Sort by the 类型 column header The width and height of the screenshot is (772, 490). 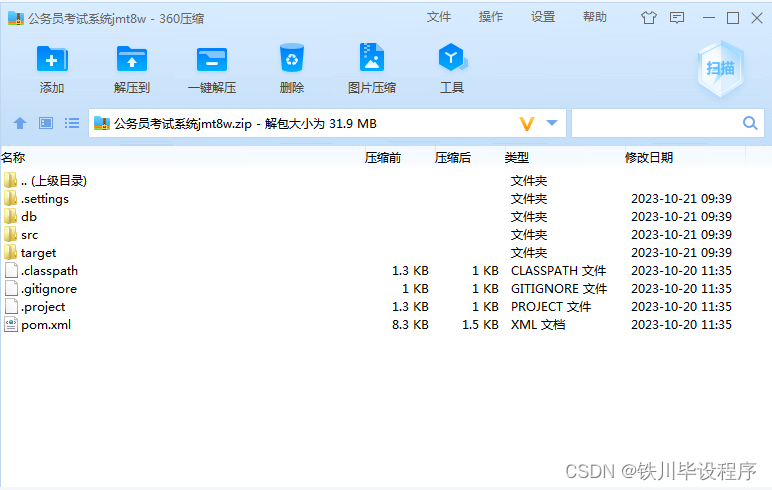pos(516,158)
